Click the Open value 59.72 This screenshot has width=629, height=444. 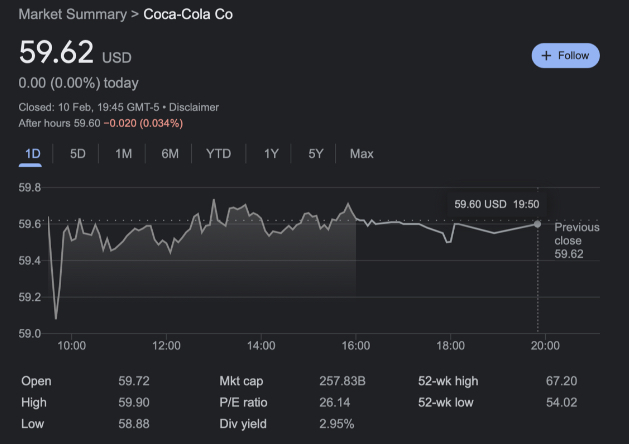134,381
